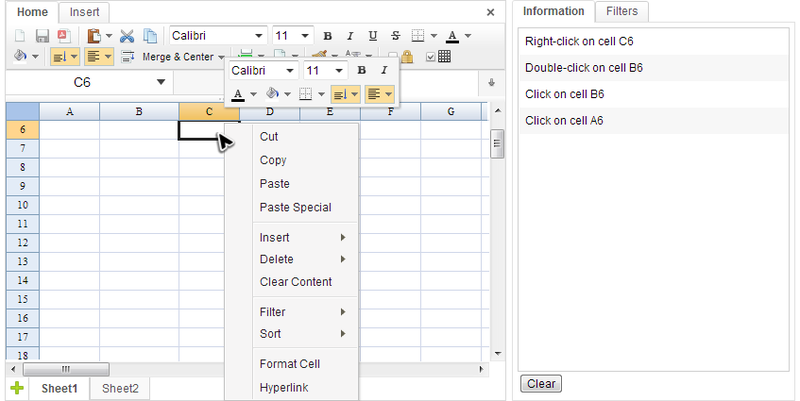
Task: Click fill bucket in mini toolbar
Action: (x=272, y=94)
